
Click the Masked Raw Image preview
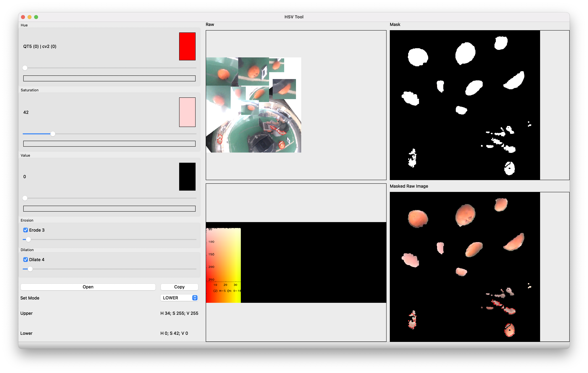465,267
